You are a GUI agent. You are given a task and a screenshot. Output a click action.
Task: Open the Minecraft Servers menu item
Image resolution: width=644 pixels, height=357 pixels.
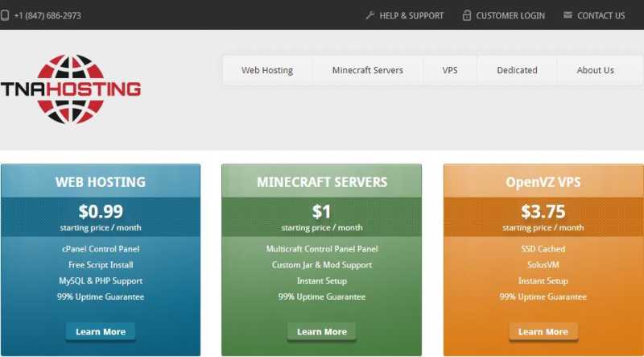(x=368, y=70)
